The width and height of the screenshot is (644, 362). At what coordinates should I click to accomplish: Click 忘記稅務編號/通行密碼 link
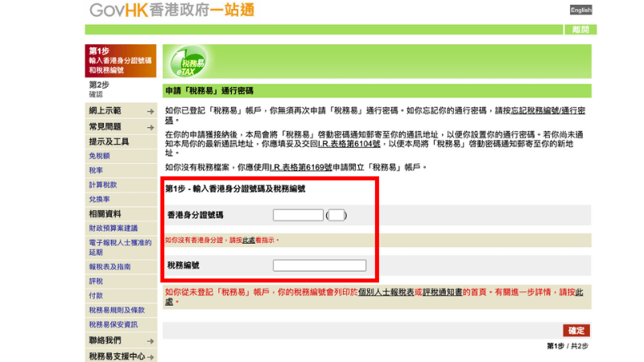(x=548, y=111)
